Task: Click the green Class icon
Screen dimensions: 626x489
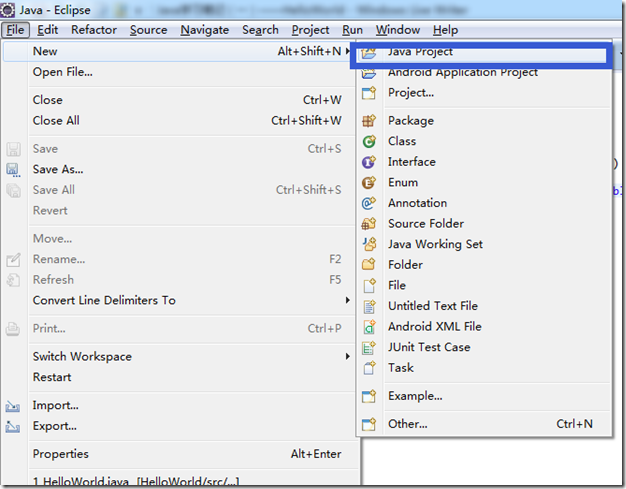Action: pos(369,141)
